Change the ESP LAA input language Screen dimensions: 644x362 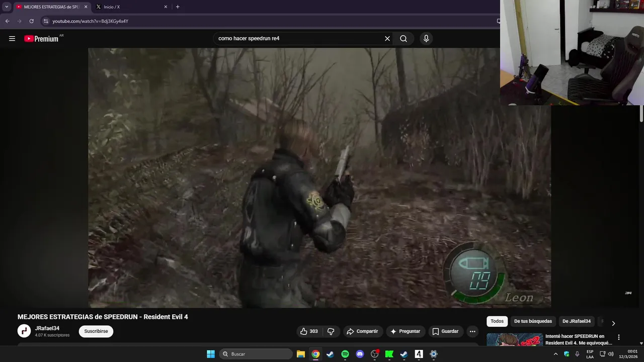click(590, 354)
